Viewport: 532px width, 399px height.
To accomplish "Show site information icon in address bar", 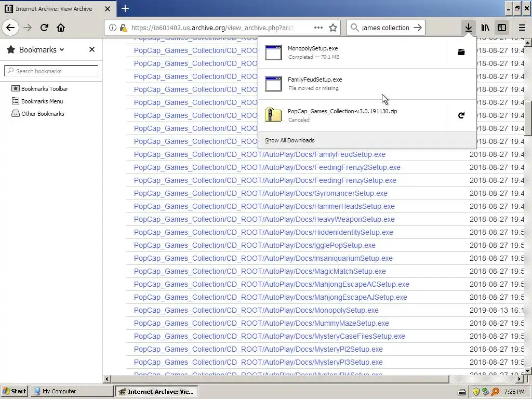I will (113, 28).
